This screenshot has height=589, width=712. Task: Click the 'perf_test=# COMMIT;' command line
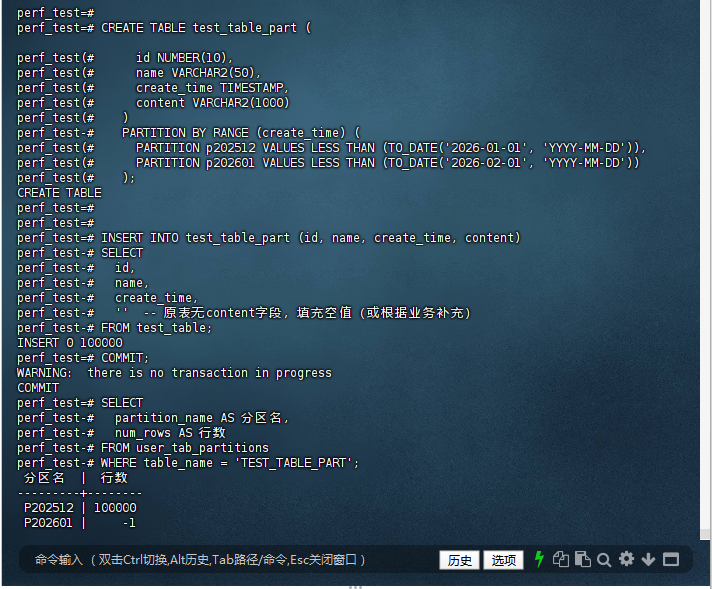pos(83,358)
